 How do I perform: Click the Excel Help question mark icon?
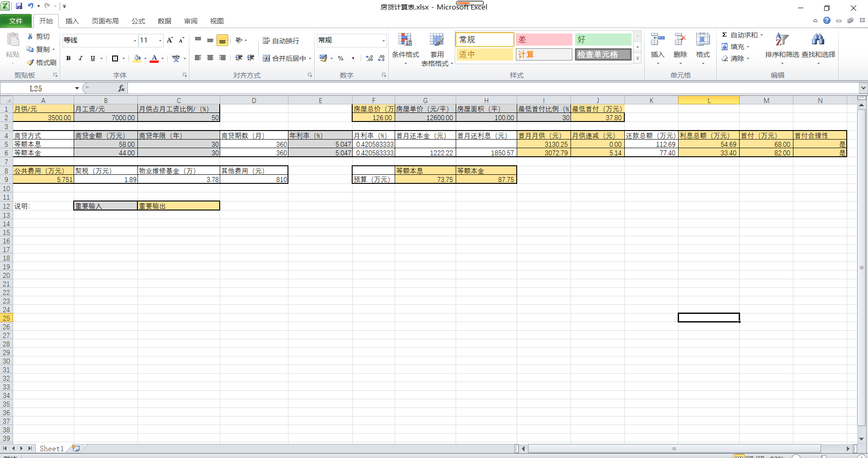[827, 20]
